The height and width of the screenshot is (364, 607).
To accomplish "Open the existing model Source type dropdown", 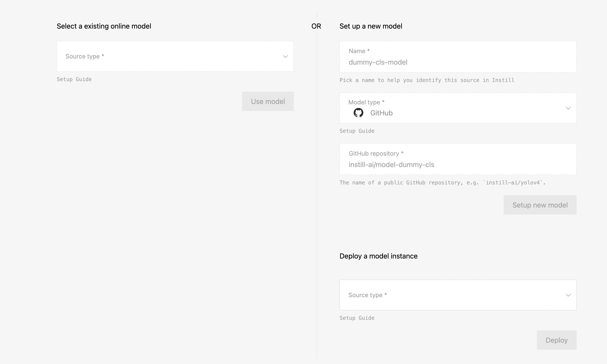I will coord(175,56).
